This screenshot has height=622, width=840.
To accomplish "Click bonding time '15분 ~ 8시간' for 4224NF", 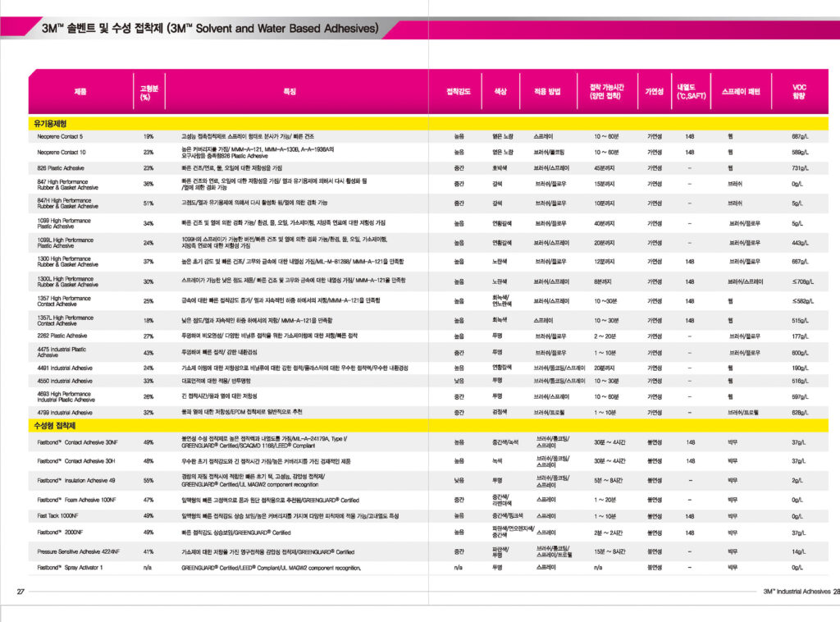I will [609, 551].
